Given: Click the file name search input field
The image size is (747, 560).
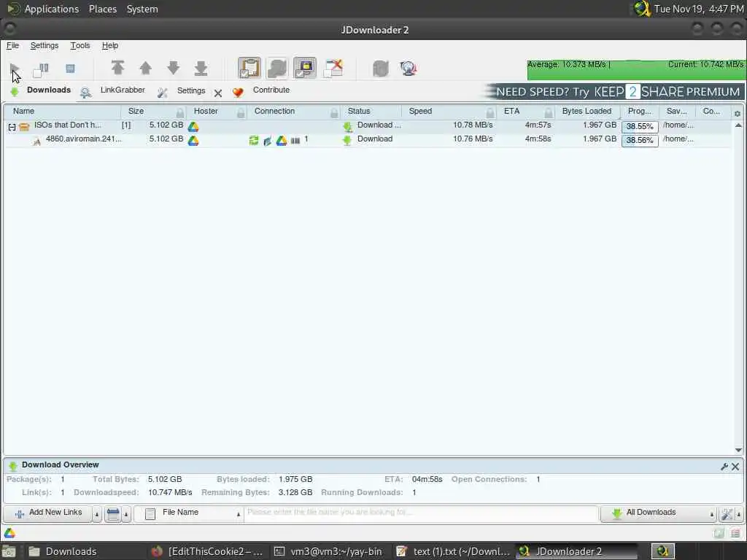Looking at the screenshot, I should coord(421,513).
